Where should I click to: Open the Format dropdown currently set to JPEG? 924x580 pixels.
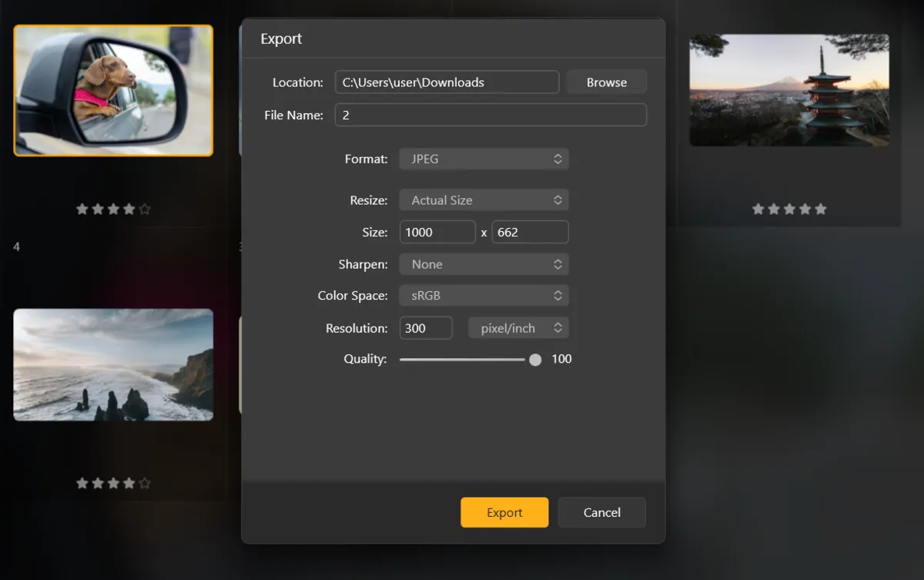[484, 159]
